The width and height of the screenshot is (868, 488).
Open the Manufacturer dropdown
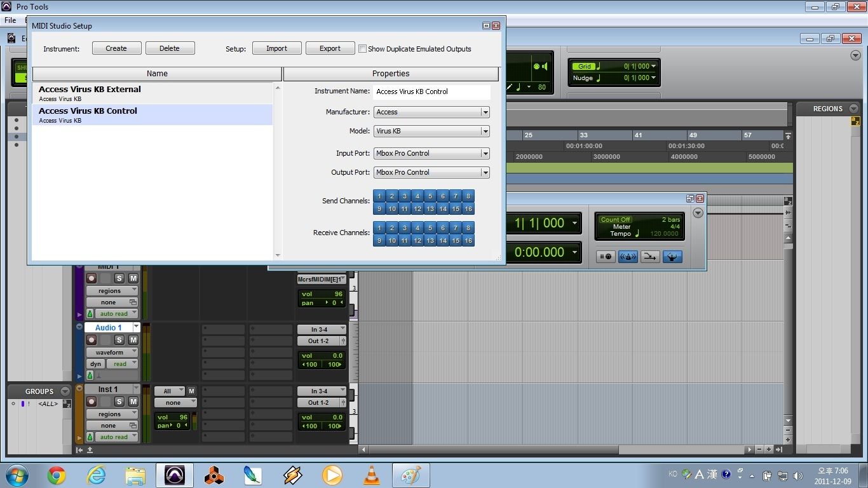431,112
